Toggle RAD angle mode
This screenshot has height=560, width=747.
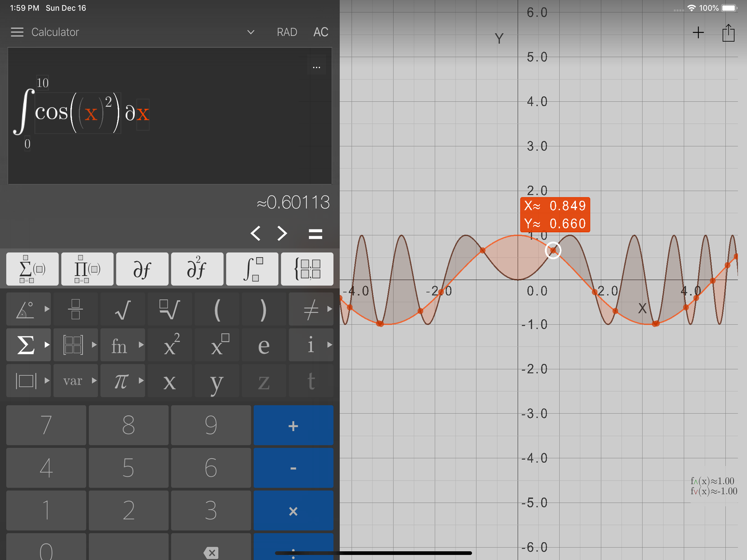pos(287,32)
